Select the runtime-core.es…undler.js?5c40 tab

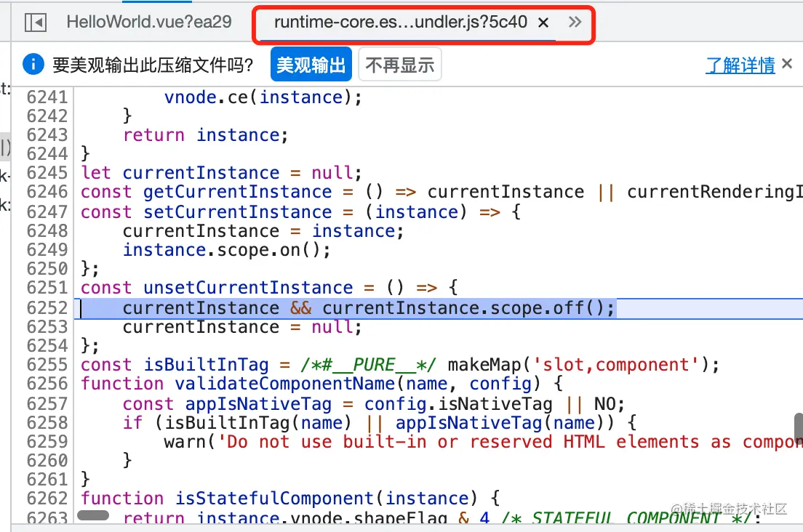401,22
